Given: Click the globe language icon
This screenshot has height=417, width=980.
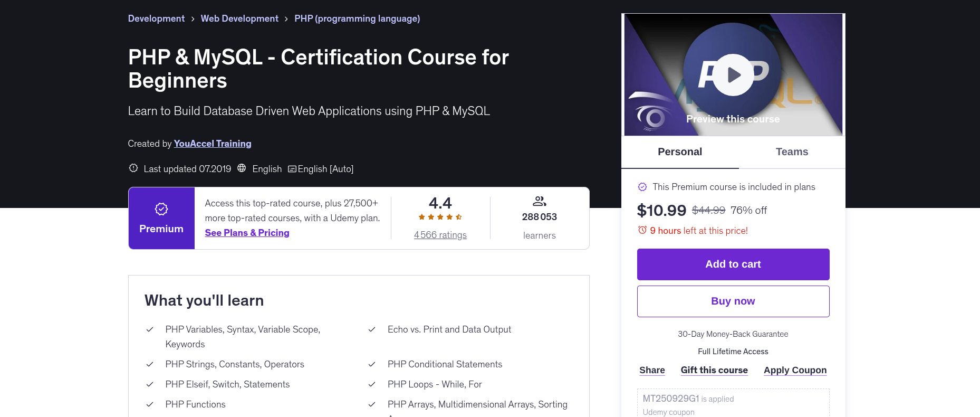Looking at the screenshot, I should pyautogui.click(x=242, y=168).
